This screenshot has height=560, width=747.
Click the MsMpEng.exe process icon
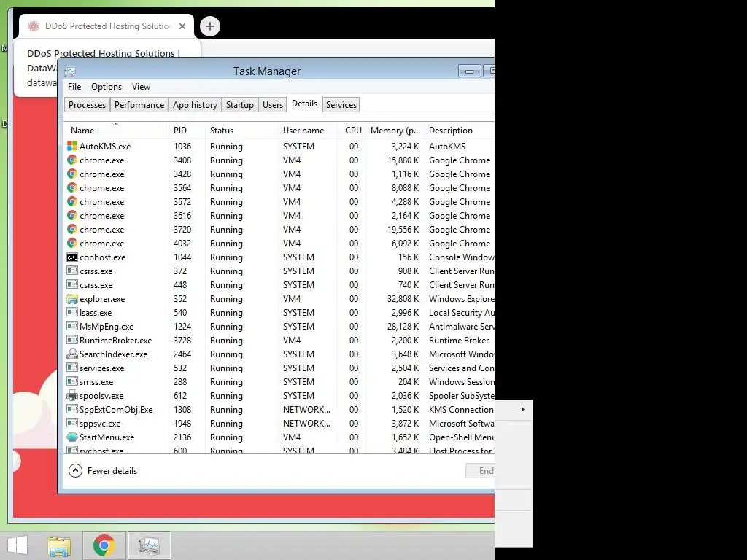click(72, 326)
